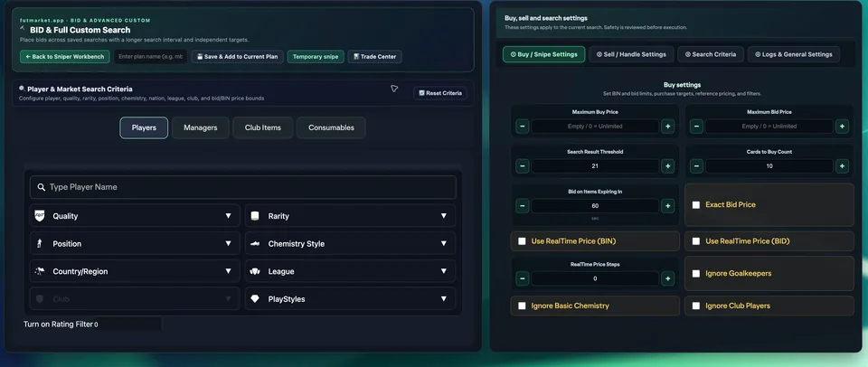This screenshot has width=868, height=367.
Task: Click the Cards to Buy Count value 10
Action: (x=769, y=166)
